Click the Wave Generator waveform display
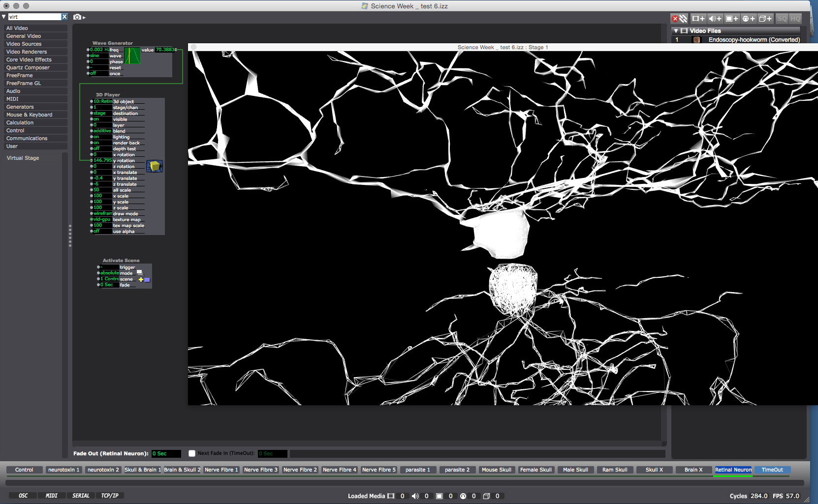The height and width of the screenshot is (504, 818). pos(132,56)
